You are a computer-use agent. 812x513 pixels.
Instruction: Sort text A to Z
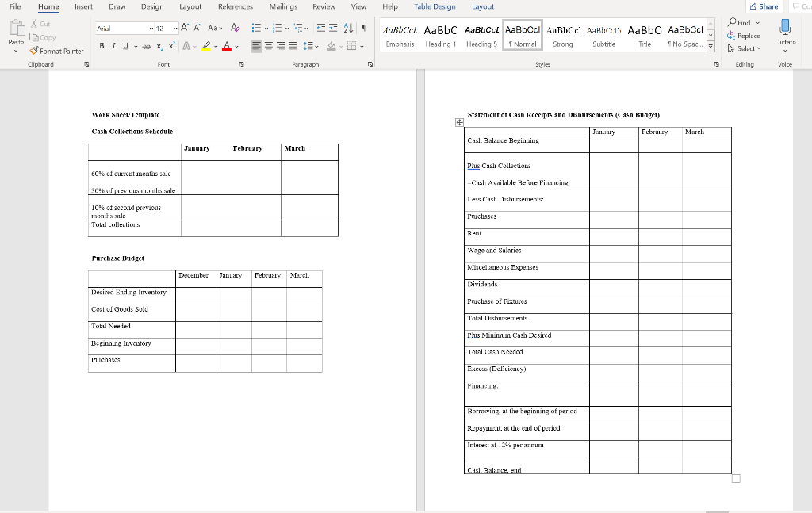(349, 28)
